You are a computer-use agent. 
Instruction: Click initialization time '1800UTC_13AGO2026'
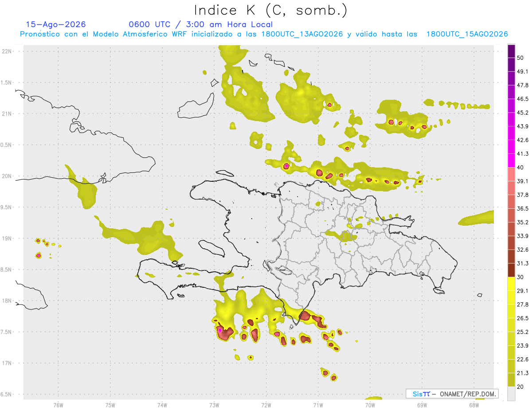point(302,34)
